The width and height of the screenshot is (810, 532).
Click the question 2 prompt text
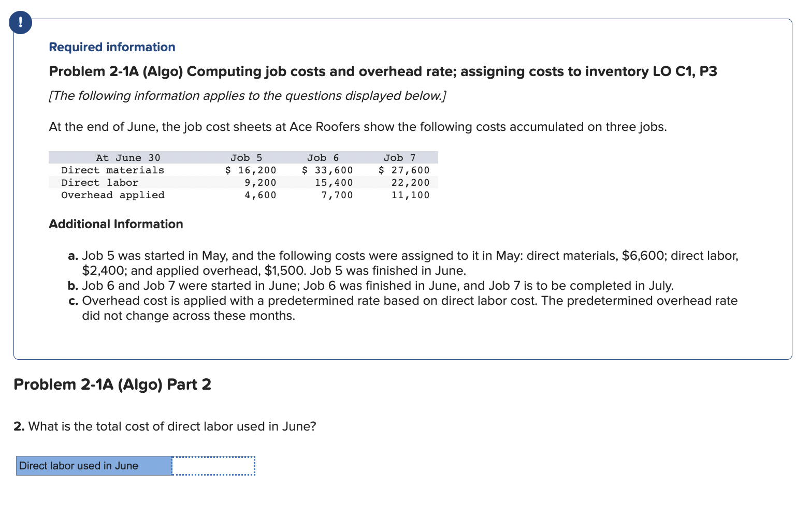pos(165,426)
